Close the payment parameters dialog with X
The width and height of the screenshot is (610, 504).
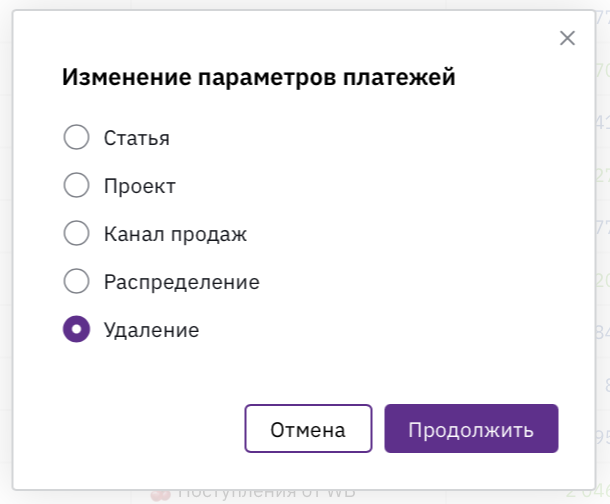click(x=567, y=38)
